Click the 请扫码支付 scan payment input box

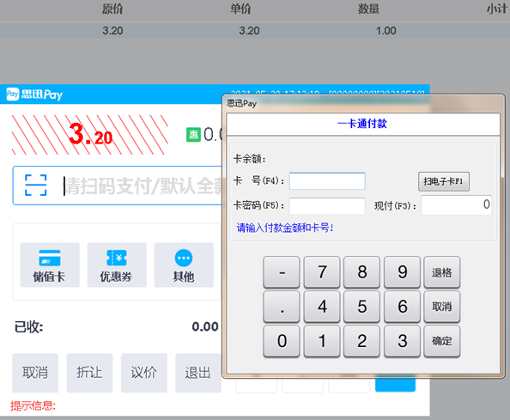point(118,186)
